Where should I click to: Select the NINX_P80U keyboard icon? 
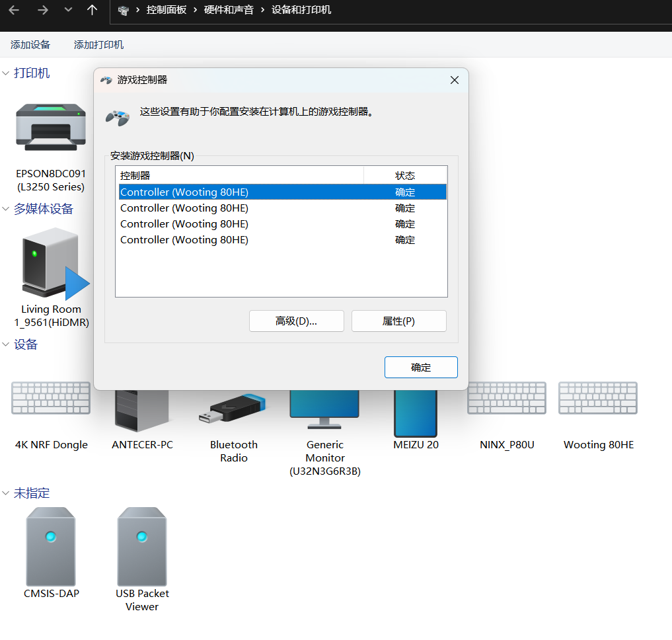pos(507,398)
